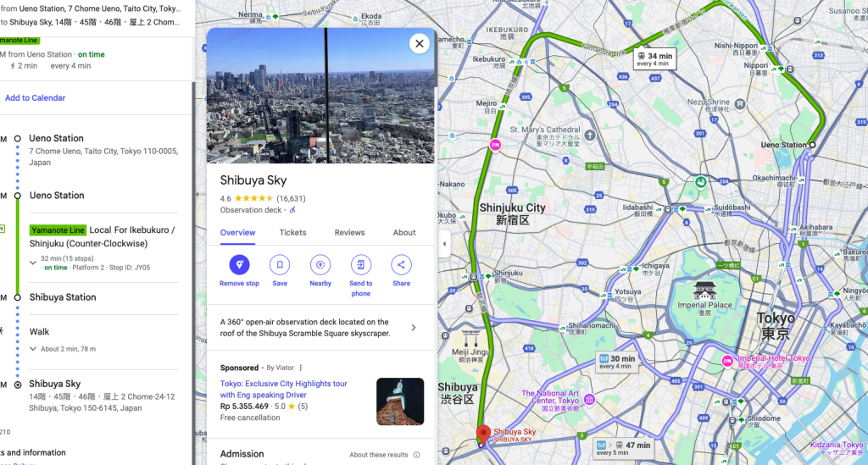Click Add to Calendar link
This screenshot has height=465, width=868.
click(x=35, y=98)
